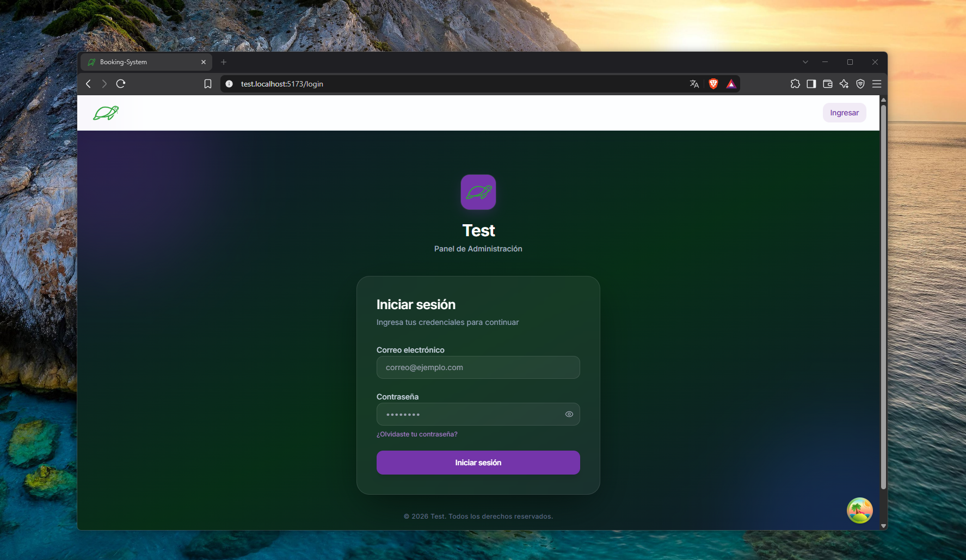This screenshot has height=560, width=966.
Task: Click the purple turtle app badge
Action: [478, 192]
